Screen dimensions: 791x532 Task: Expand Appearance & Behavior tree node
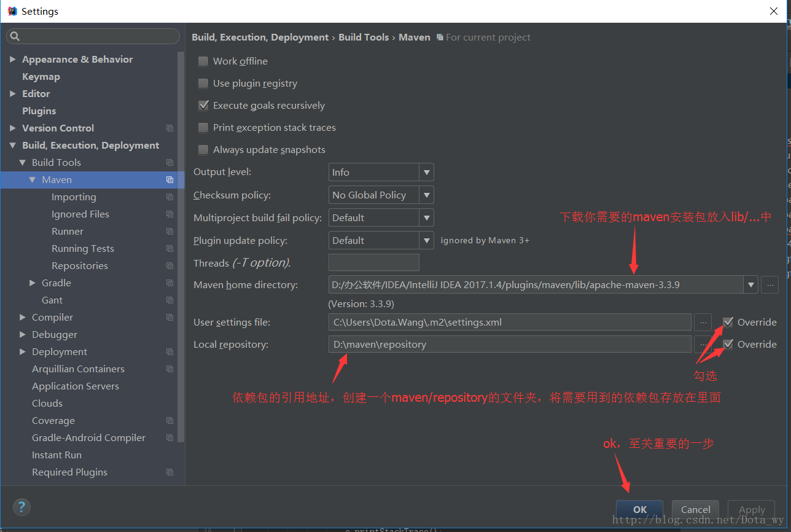[x=12, y=60]
